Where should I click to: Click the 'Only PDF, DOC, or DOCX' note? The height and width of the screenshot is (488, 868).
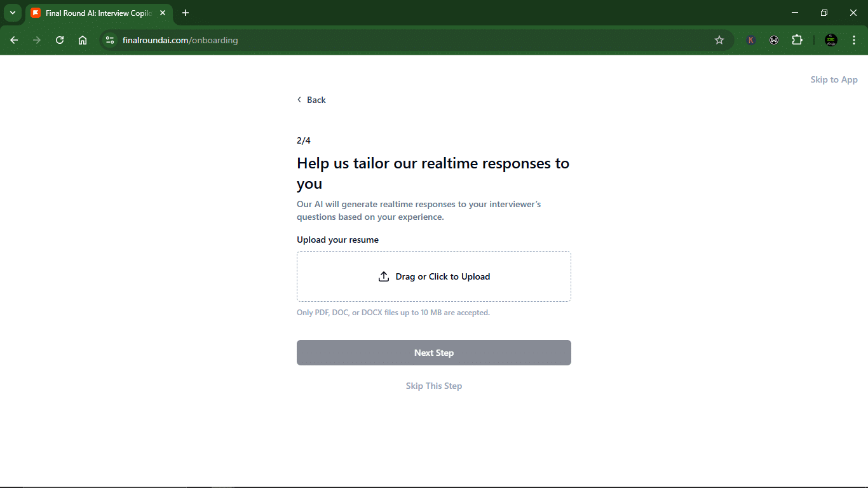tap(393, 313)
